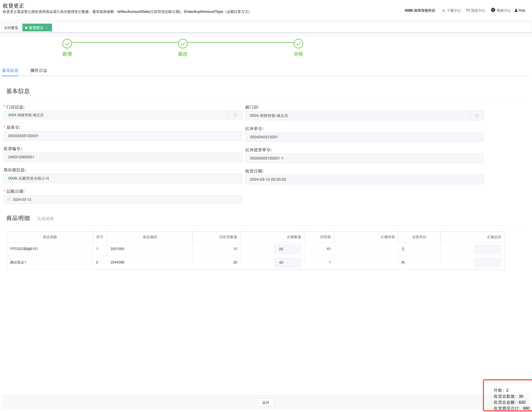Open the 消息中心 message center

476,10
